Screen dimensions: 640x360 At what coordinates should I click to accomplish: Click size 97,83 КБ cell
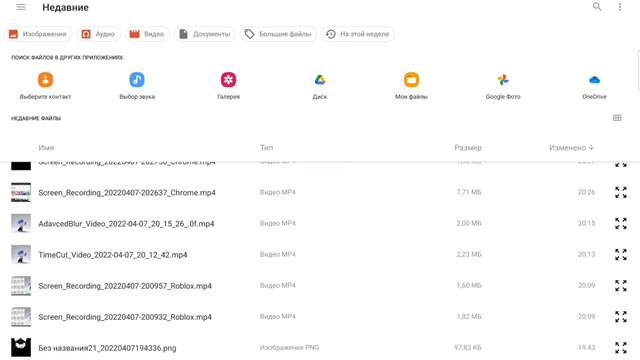[x=468, y=347]
